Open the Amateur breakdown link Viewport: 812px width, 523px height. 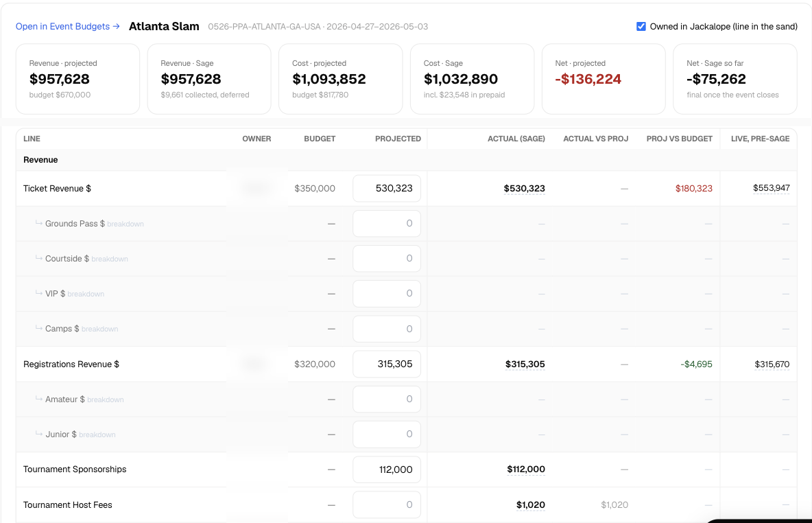point(106,399)
